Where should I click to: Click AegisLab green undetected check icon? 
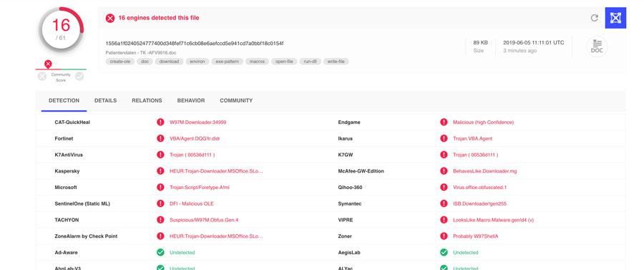pos(444,252)
